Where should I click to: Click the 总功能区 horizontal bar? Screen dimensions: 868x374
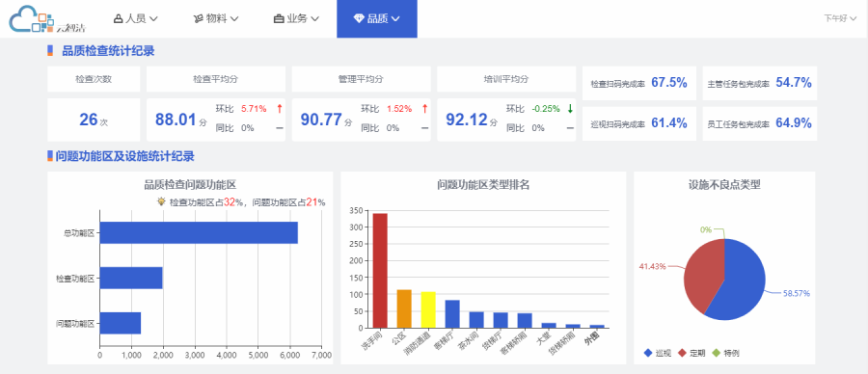[x=199, y=232]
